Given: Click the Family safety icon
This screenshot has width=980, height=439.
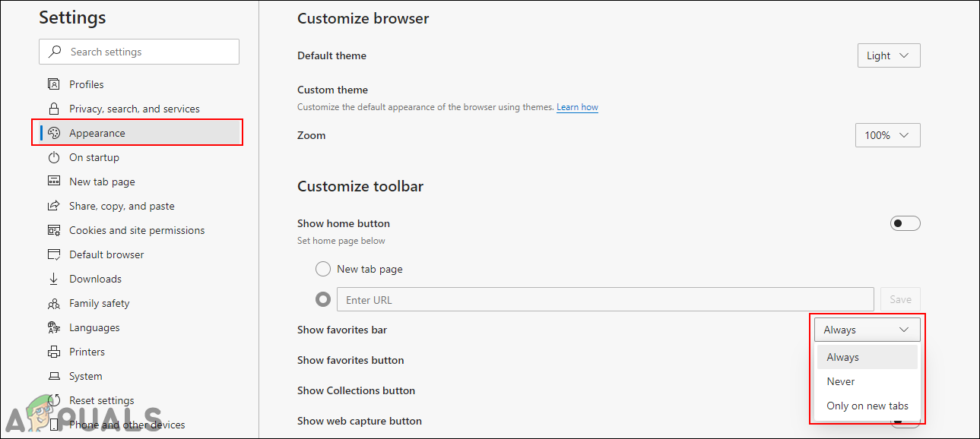Looking at the screenshot, I should [x=54, y=303].
